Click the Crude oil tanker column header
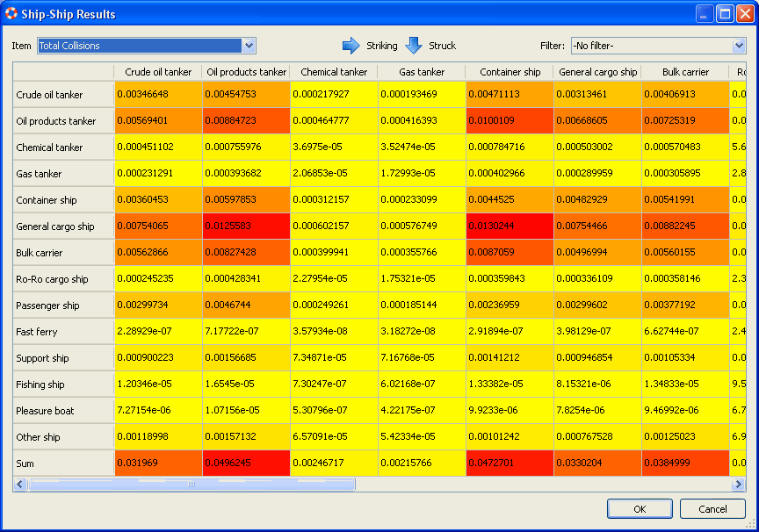 pos(158,72)
